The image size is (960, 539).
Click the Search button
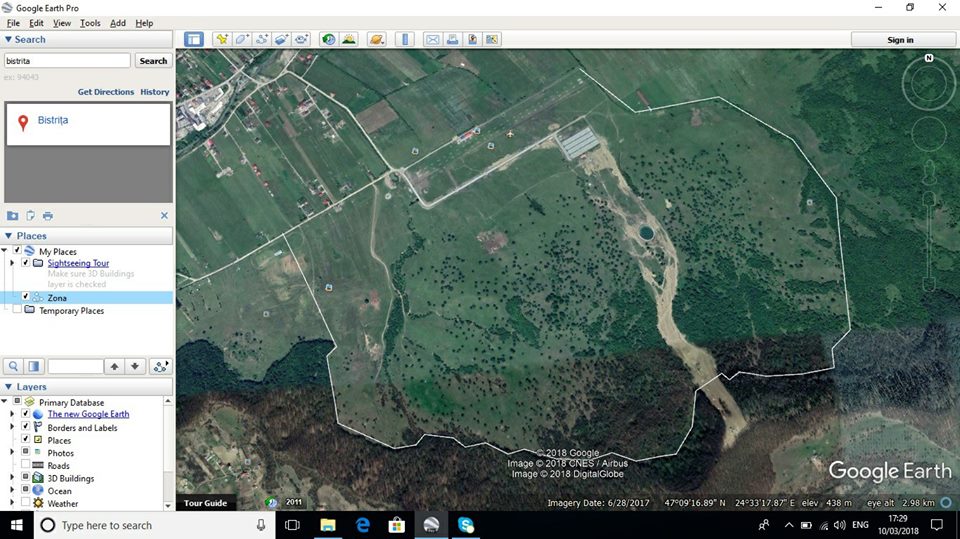point(153,61)
